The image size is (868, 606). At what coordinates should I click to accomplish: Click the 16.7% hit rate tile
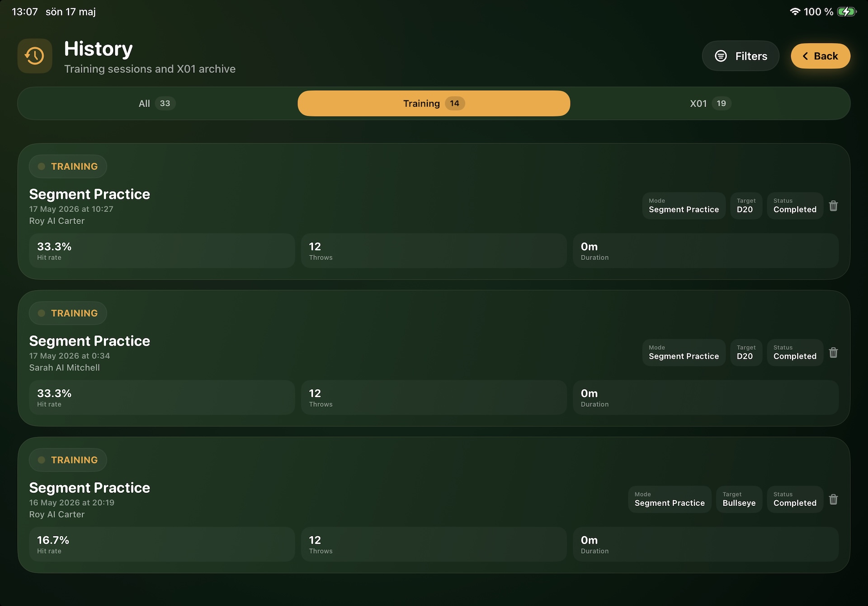pos(162,545)
